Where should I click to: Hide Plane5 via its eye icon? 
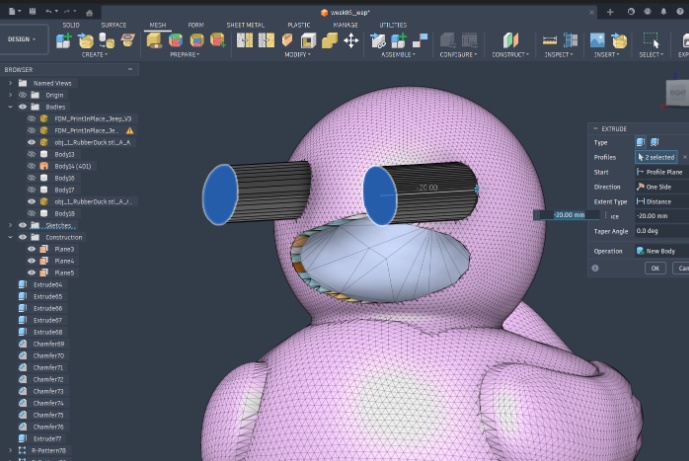click(x=31, y=272)
